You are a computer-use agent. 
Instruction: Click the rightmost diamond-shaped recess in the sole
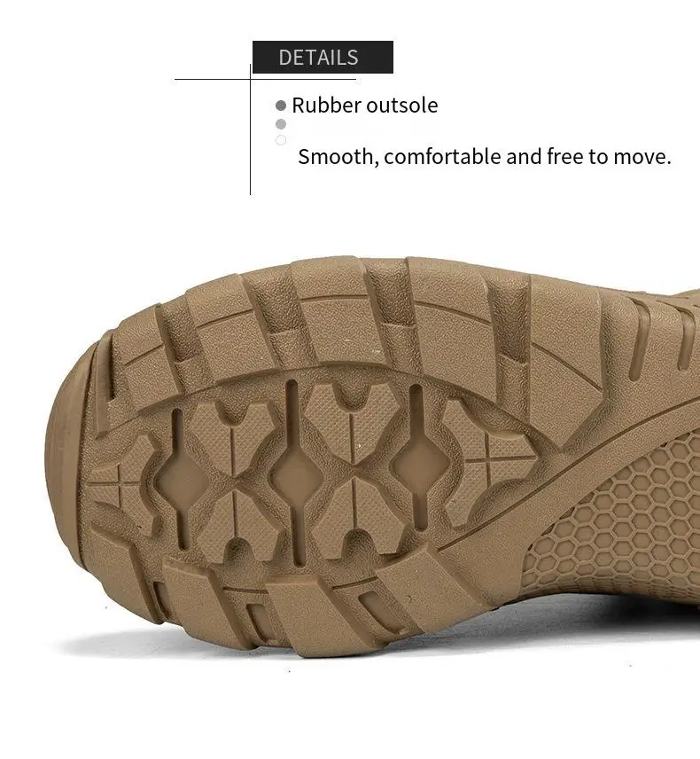pyautogui.click(x=419, y=466)
